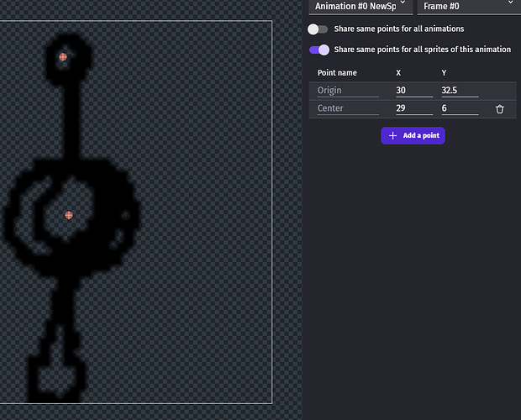Delete the Center point with trash icon

(500, 109)
